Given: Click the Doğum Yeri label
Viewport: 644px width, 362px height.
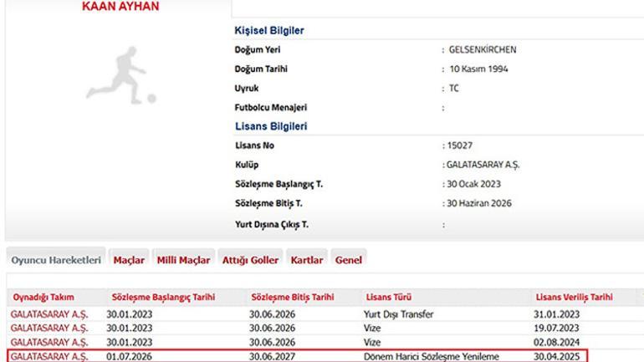Looking at the screenshot, I should [258, 49].
